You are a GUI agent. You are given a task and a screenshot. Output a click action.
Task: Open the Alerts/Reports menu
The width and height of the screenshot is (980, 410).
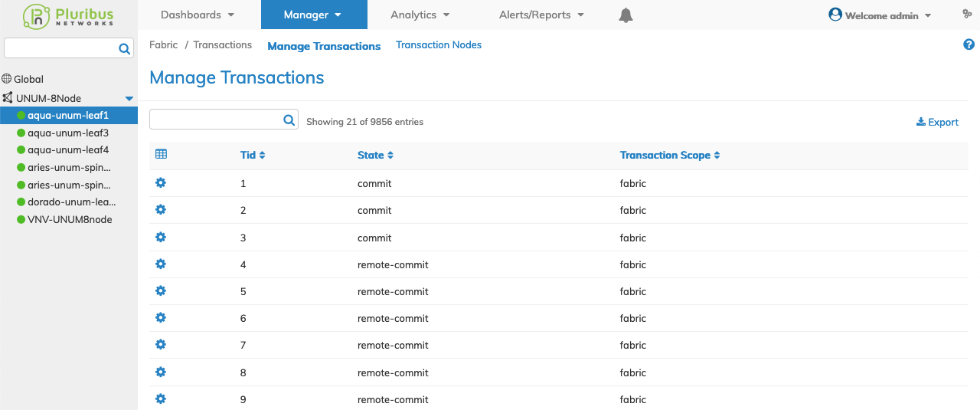point(541,15)
